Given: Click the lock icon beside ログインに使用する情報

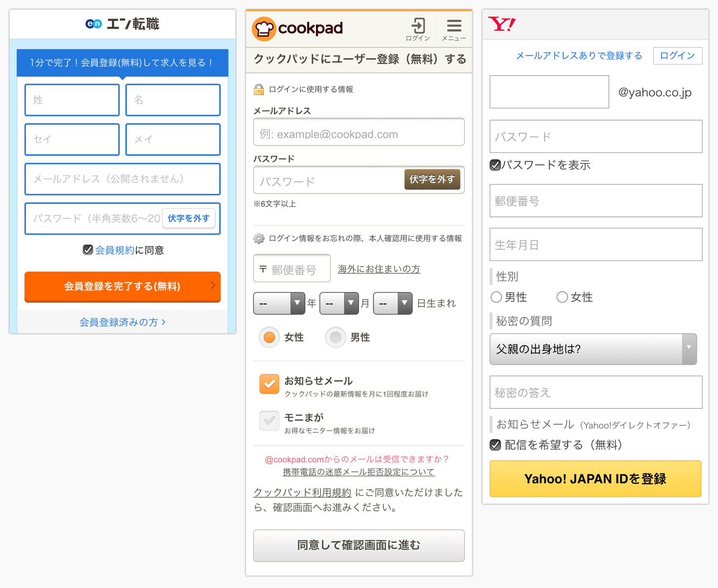Looking at the screenshot, I should (x=259, y=89).
